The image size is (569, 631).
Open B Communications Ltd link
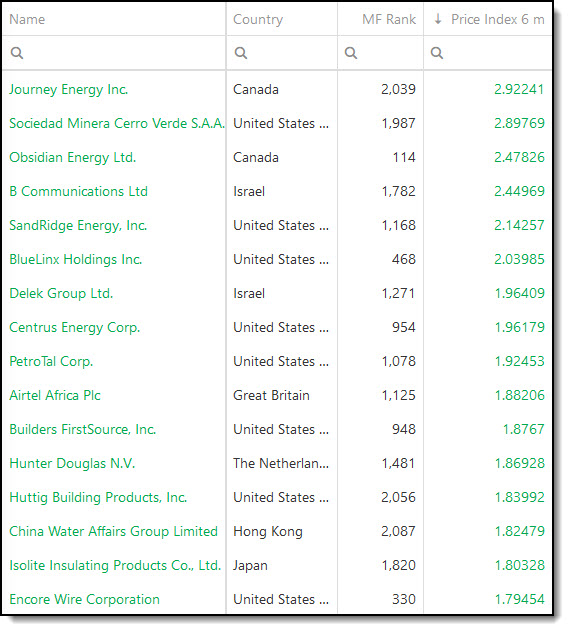click(78, 191)
